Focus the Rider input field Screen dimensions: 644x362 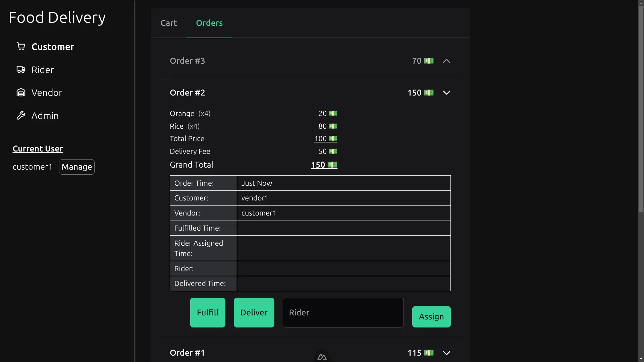(343, 313)
